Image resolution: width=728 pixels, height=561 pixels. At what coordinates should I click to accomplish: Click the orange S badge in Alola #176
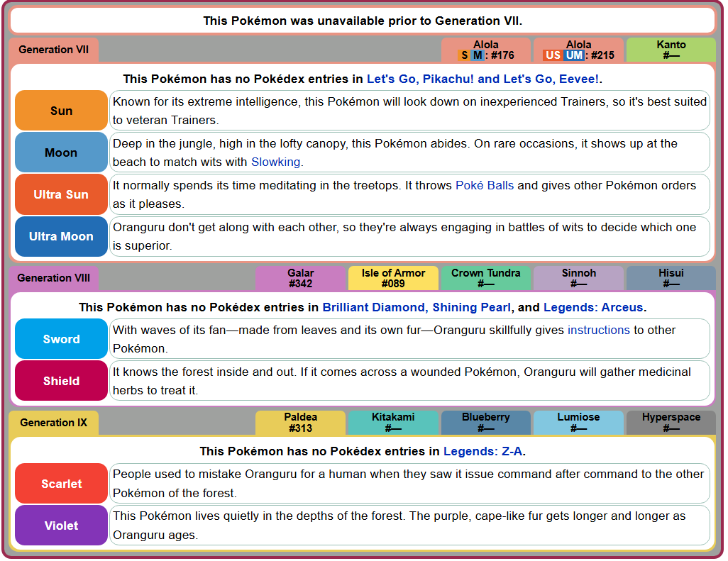coord(464,55)
